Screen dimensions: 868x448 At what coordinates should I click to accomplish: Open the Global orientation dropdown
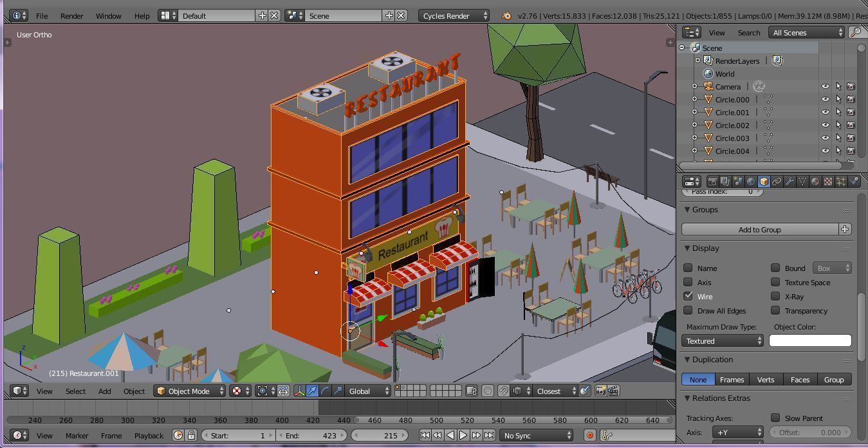[x=368, y=391]
